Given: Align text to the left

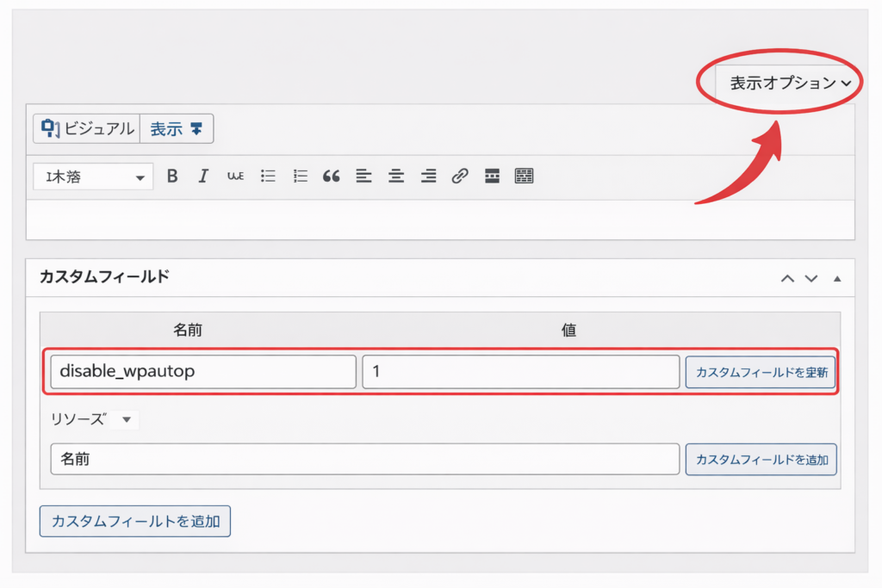Looking at the screenshot, I should (363, 176).
